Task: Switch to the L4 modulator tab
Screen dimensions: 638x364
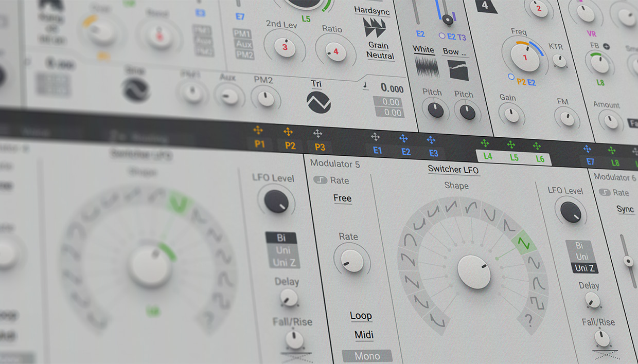Action: coord(487,157)
